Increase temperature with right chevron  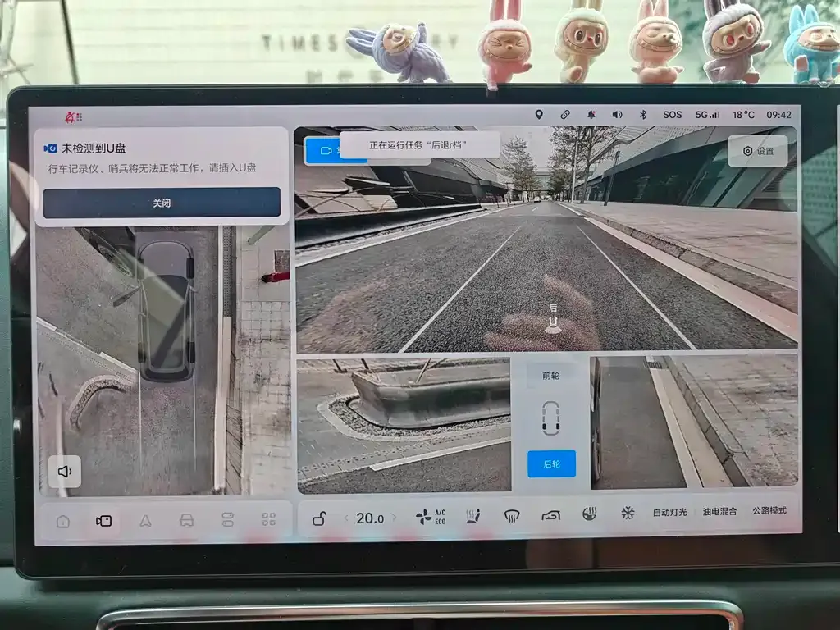pos(395,518)
